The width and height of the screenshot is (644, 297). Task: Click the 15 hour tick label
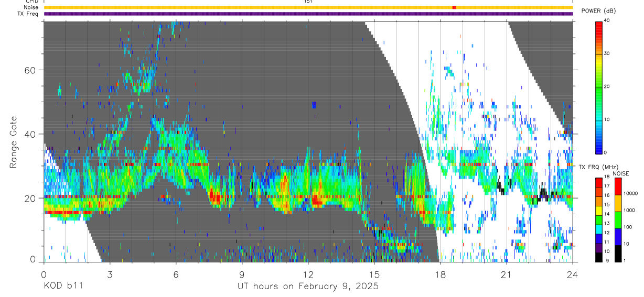374,274
